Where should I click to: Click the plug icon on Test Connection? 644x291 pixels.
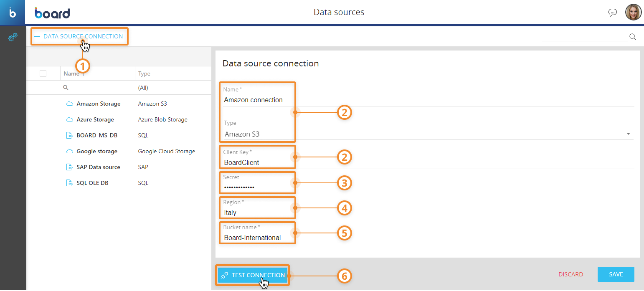click(x=225, y=275)
